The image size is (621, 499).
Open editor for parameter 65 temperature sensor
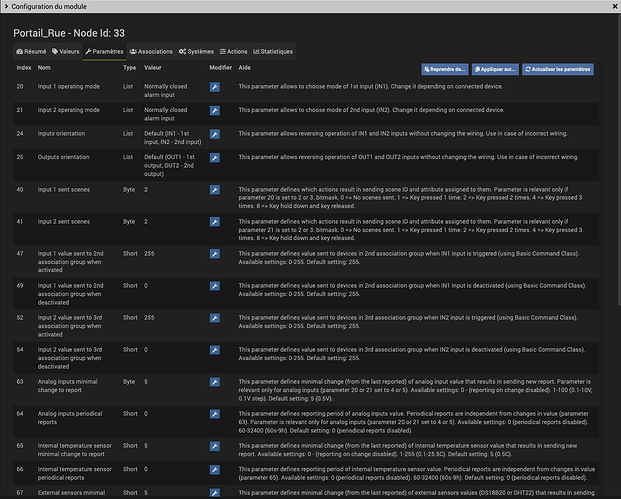tap(215, 444)
